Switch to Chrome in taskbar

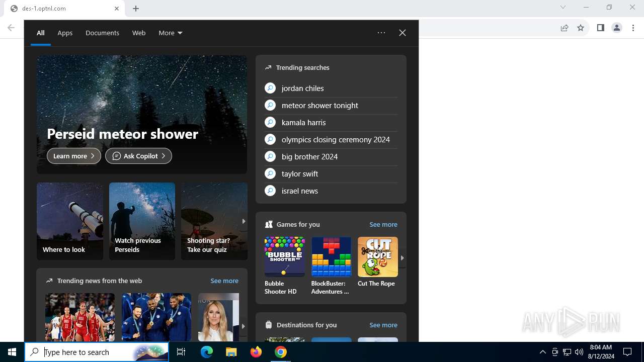tap(281, 352)
